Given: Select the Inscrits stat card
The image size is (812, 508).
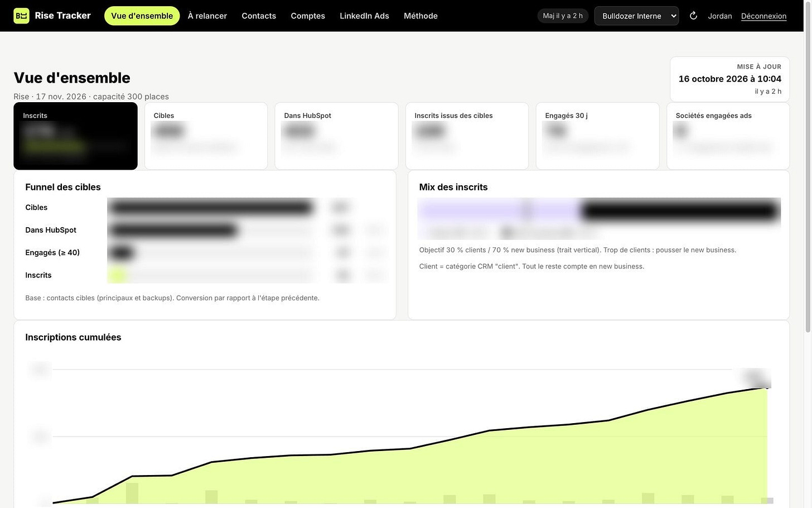Looking at the screenshot, I should [x=75, y=136].
